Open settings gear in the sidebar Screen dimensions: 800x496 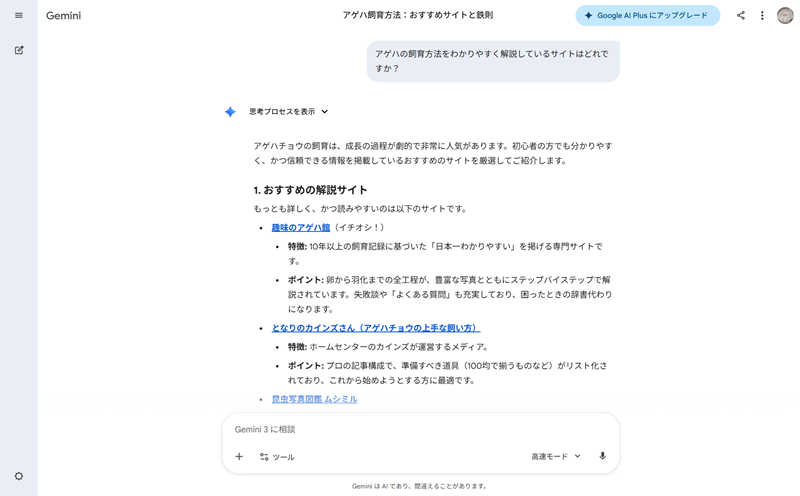click(18, 476)
